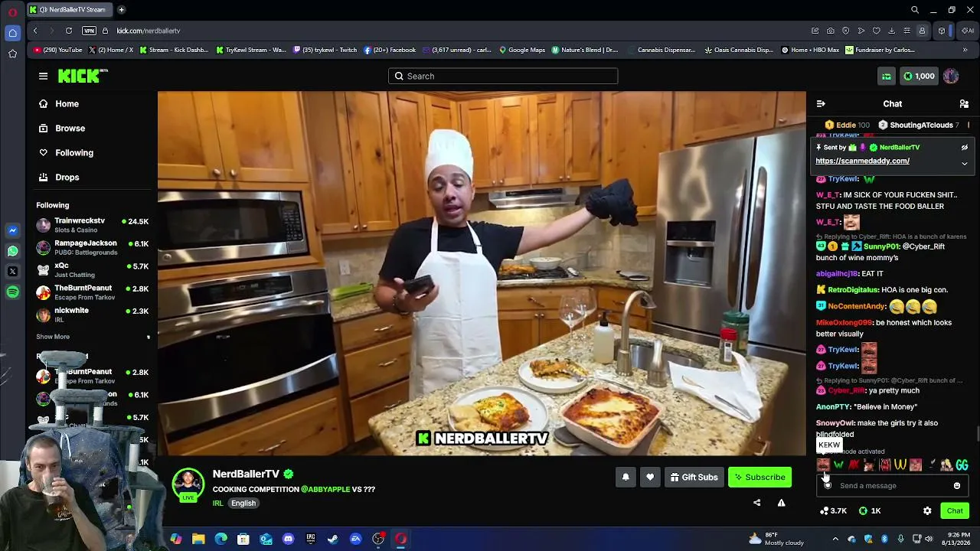Follow NerdBallerTV with the heart button
The width and height of the screenshot is (980, 551).
tap(650, 477)
